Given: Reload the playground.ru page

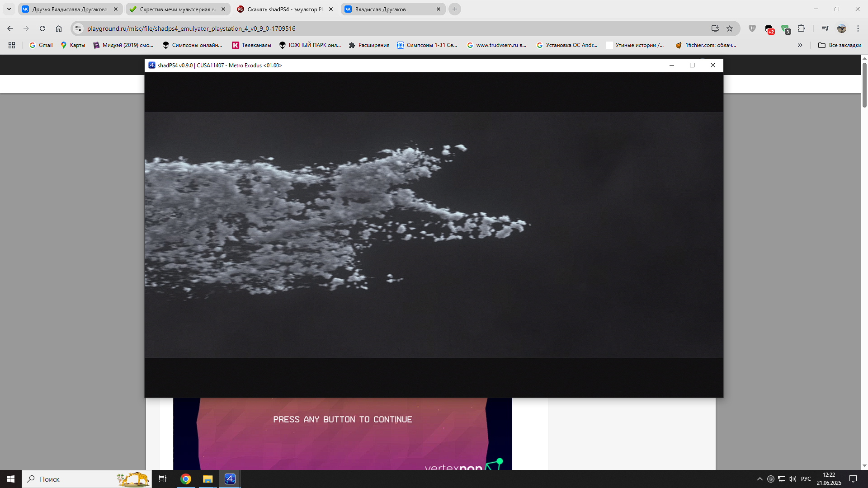Looking at the screenshot, I should 42,28.
